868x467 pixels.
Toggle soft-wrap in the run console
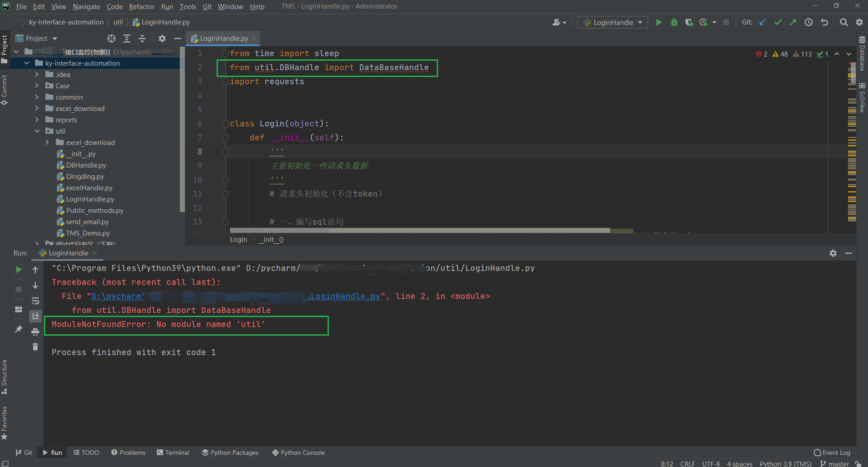(35, 301)
